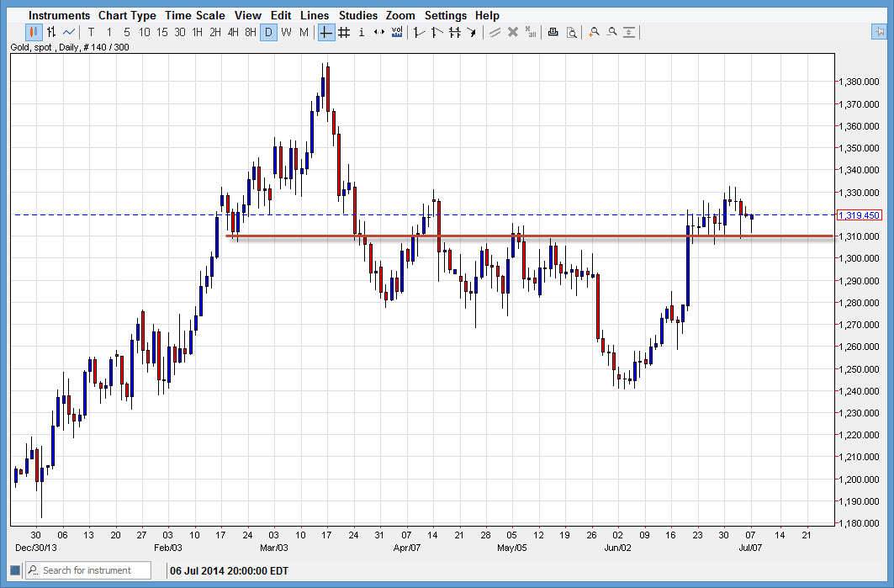The image size is (894, 588).
Task: Toggle the crosshair cursor button
Action: (325, 33)
